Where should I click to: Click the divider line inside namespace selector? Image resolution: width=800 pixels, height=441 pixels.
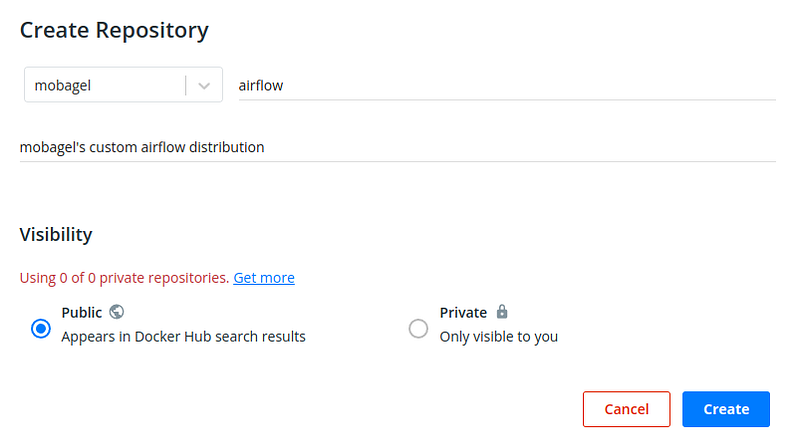[x=186, y=85]
